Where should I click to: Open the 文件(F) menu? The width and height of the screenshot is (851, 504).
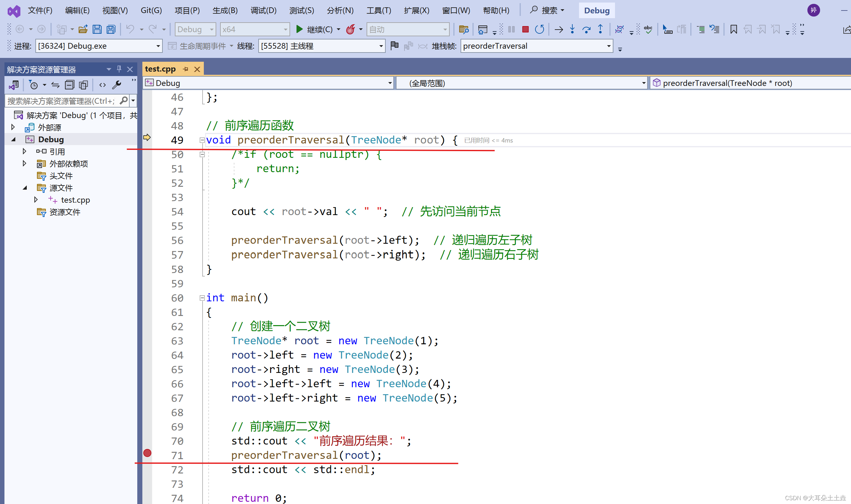pyautogui.click(x=40, y=10)
